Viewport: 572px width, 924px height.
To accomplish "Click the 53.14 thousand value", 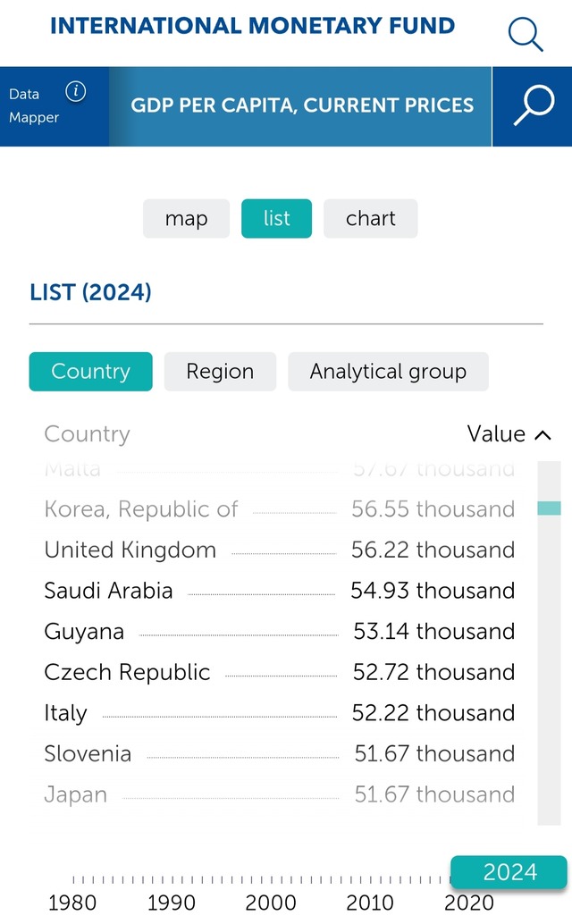I will (434, 631).
